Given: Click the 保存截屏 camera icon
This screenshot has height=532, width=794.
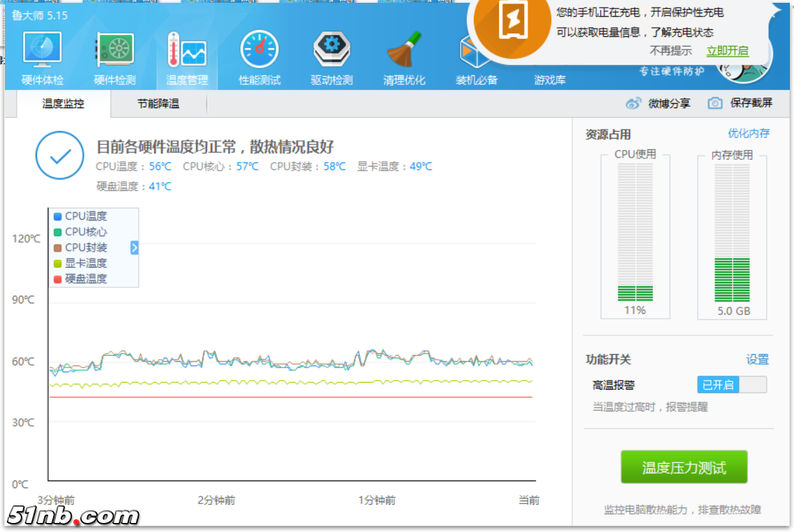Looking at the screenshot, I should pyautogui.click(x=715, y=103).
